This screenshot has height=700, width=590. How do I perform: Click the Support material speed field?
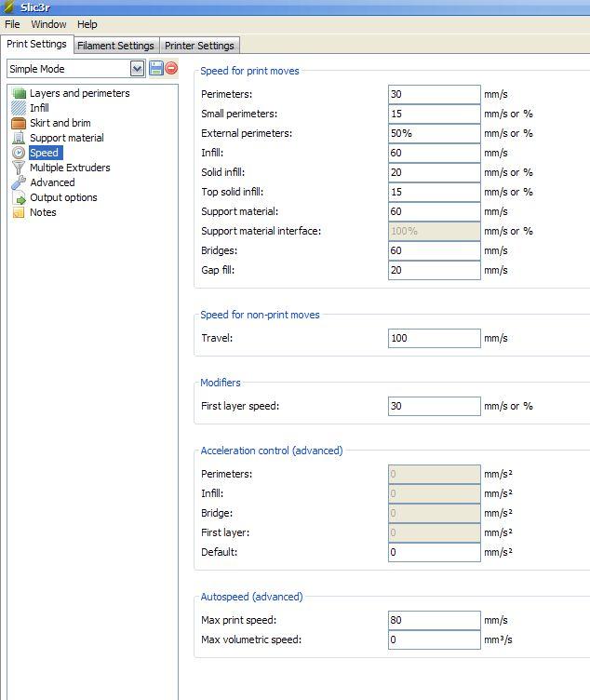(x=435, y=211)
